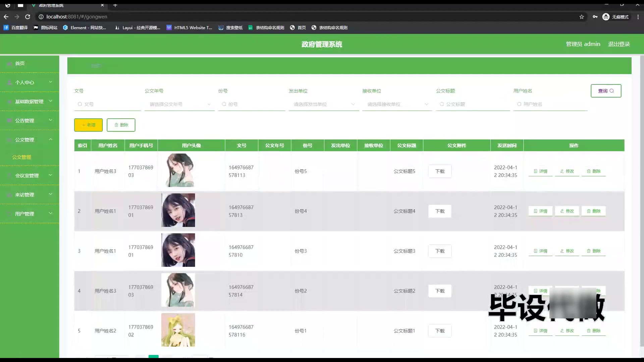Viewport: 644px width, 362px height.
Task: Click browser reload page icon
Action: tap(28, 17)
